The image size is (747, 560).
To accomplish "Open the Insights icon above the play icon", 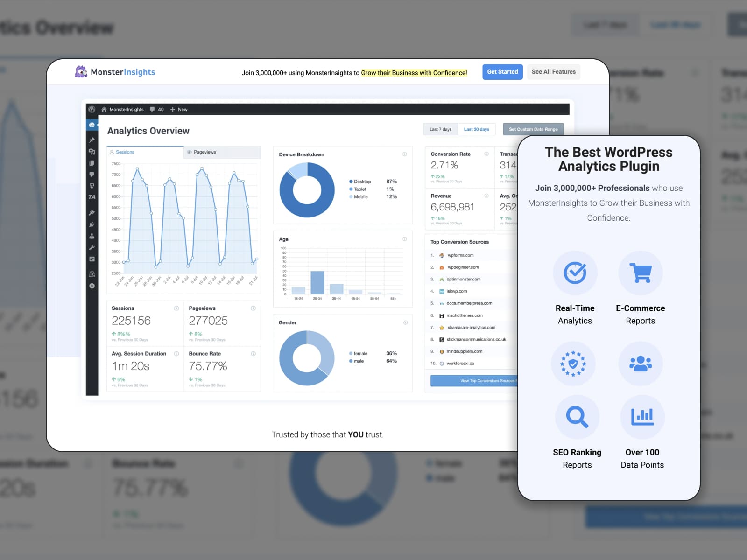I will (92, 274).
